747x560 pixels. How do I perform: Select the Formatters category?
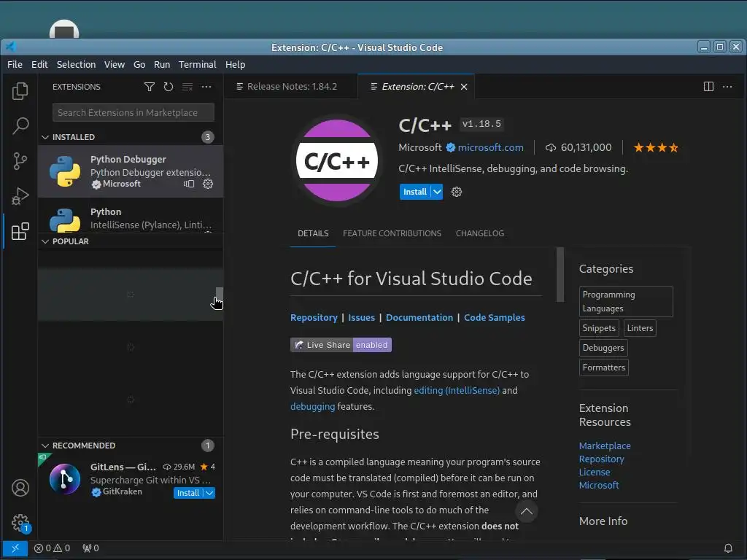603,367
